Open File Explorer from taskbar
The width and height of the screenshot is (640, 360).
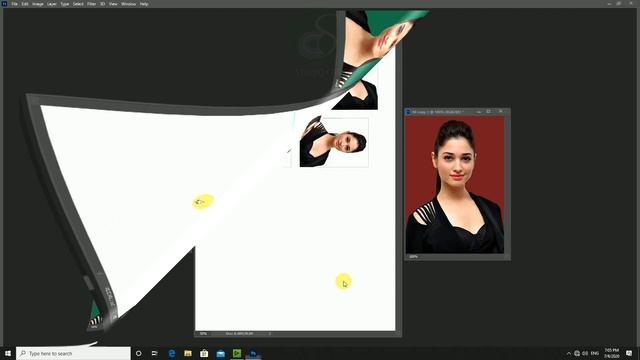188,353
